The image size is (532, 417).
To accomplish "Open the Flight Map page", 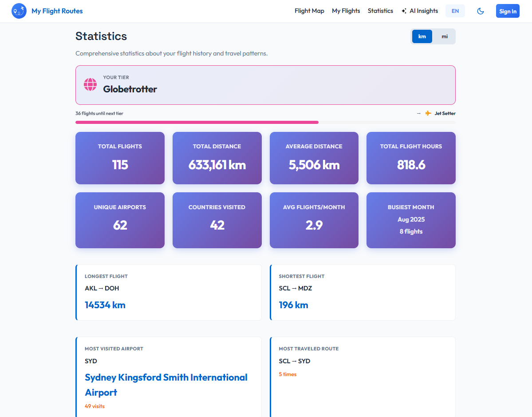I will (309, 11).
